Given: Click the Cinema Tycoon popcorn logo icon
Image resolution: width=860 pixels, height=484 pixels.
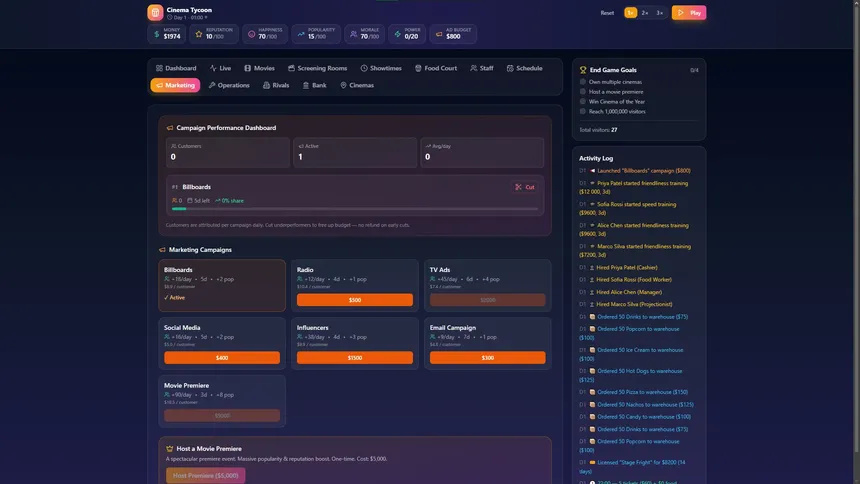Looking at the screenshot, I should point(155,13).
